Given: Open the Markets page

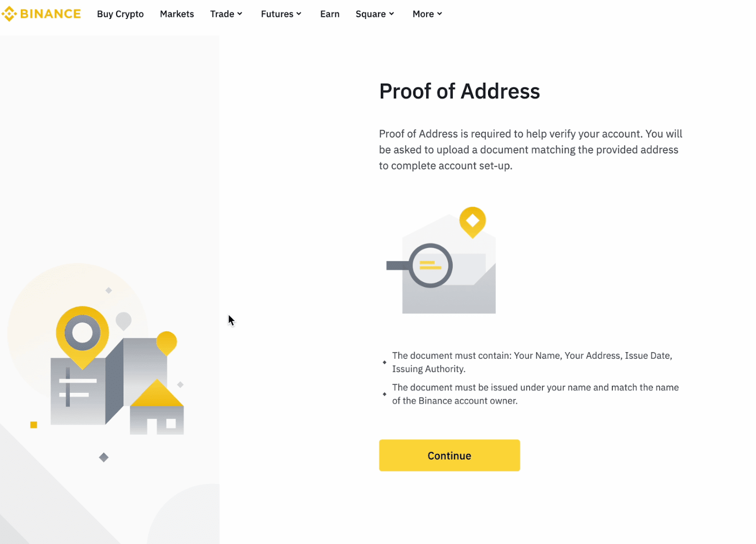Looking at the screenshot, I should click(177, 14).
